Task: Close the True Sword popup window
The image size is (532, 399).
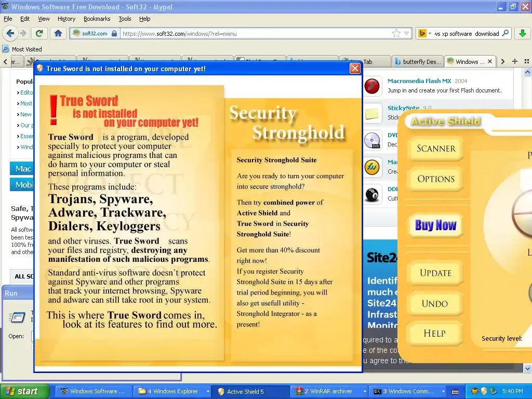Action: click(355, 69)
